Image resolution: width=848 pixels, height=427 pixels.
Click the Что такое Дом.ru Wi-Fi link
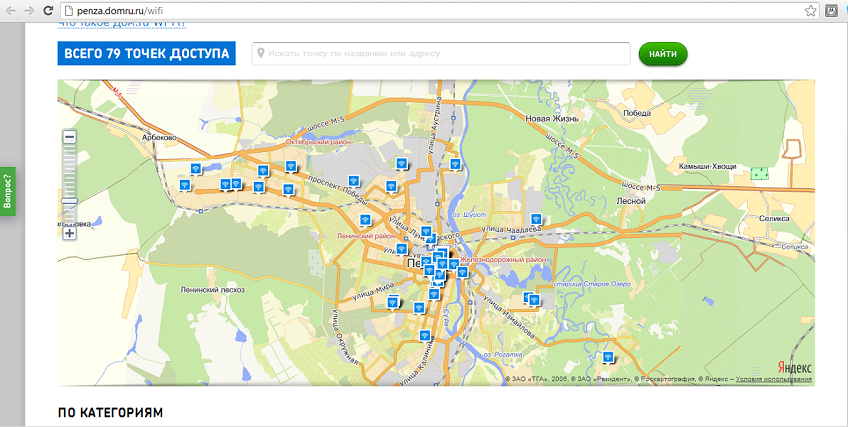coord(121,22)
